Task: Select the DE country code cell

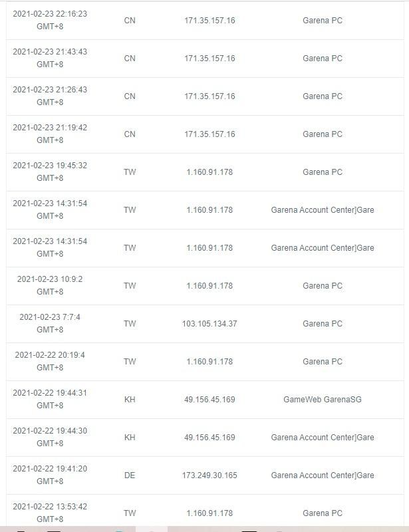Action: pos(130,475)
